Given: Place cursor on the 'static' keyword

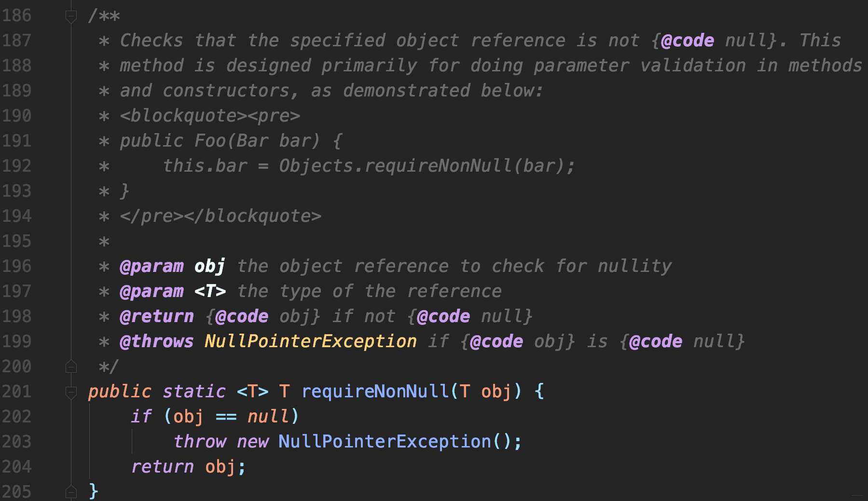Looking at the screenshot, I should 194,392.
